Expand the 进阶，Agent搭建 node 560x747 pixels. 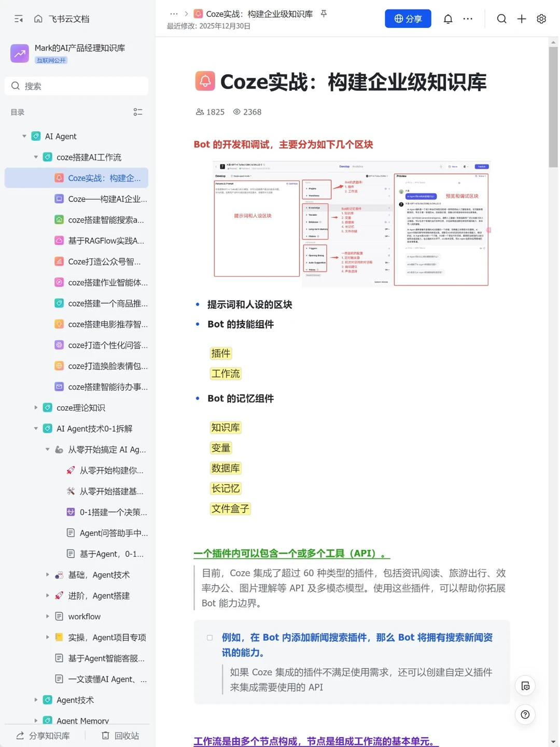(47, 596)
